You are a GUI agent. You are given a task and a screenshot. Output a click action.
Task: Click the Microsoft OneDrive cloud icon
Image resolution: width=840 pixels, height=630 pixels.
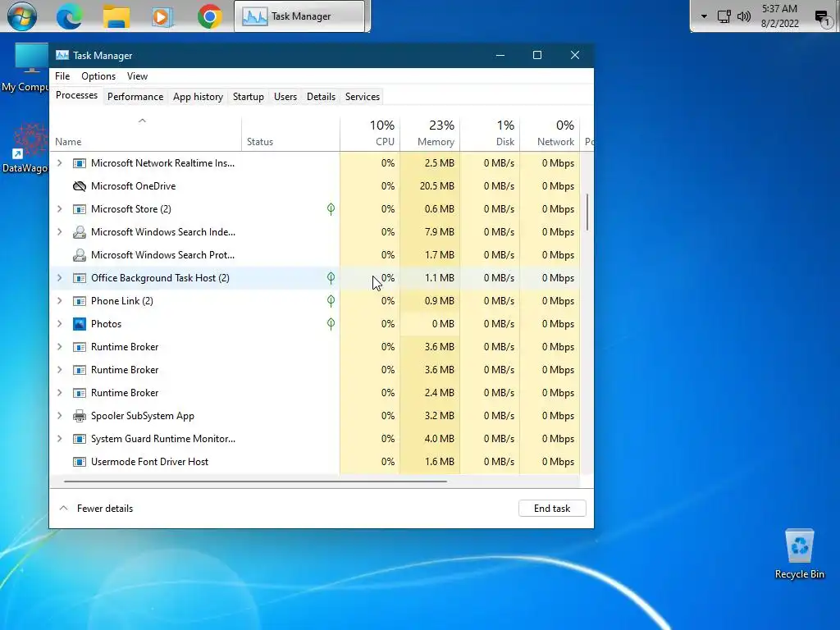(x=80, y=186)
